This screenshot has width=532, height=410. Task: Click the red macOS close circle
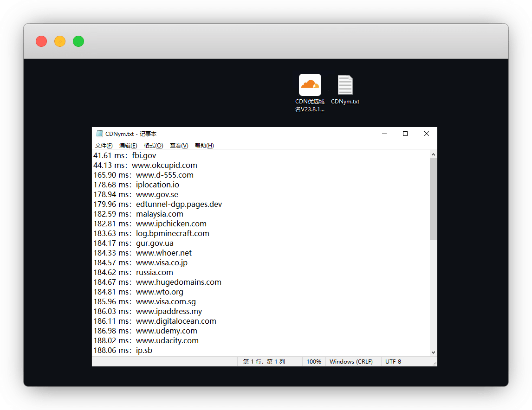pos(41,41)
